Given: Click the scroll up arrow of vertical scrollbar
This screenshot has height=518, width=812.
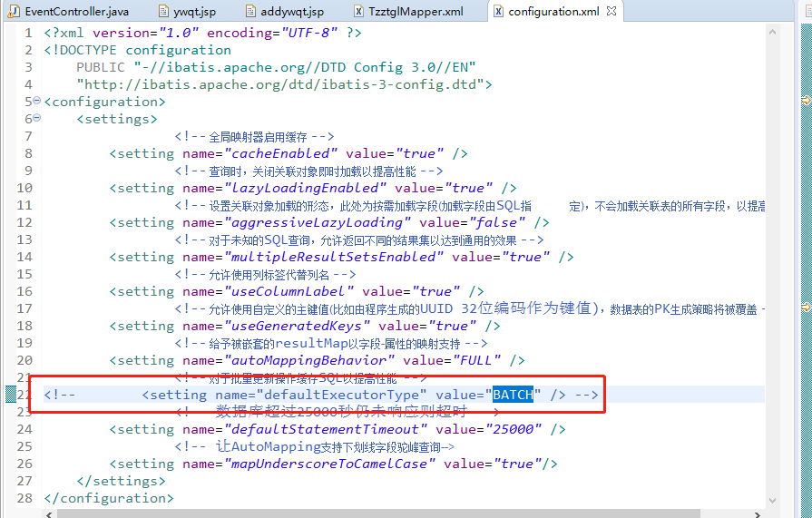Looking at the screenshot, I should click(x=772, y=32).
